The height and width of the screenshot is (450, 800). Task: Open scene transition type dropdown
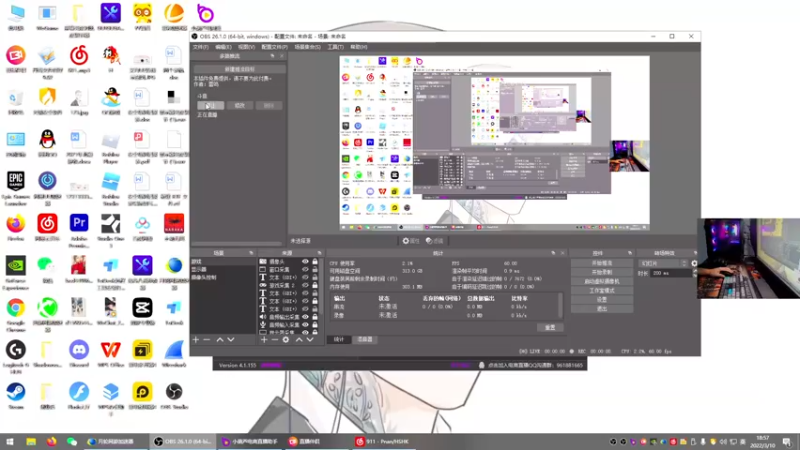pos(663,263)
